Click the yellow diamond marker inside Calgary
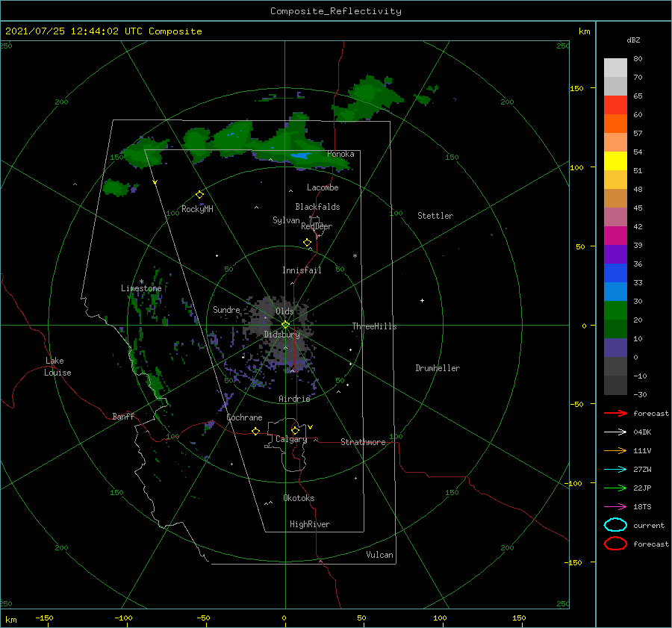Image resolution: width=672 pixels, height=628 pixels. [295, 430]
